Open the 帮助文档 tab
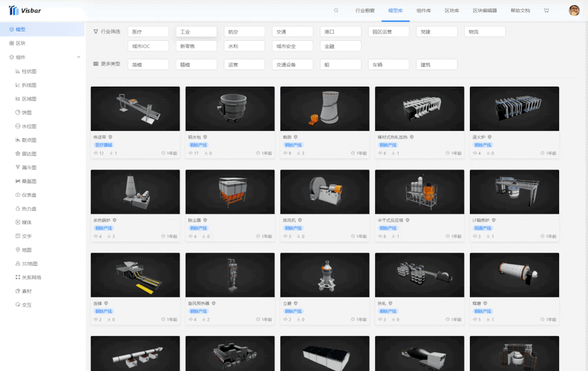The width and height of the screenshot is (588, 371). (520, 10)
